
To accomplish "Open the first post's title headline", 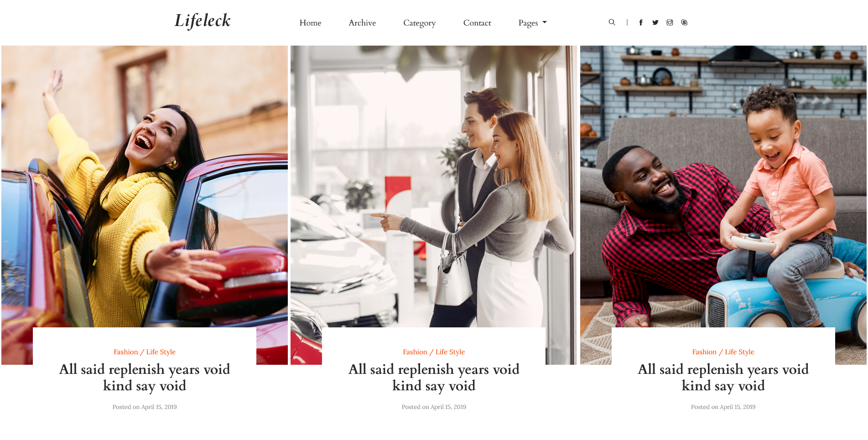I will pyautogui.click(x=145, y=378).
